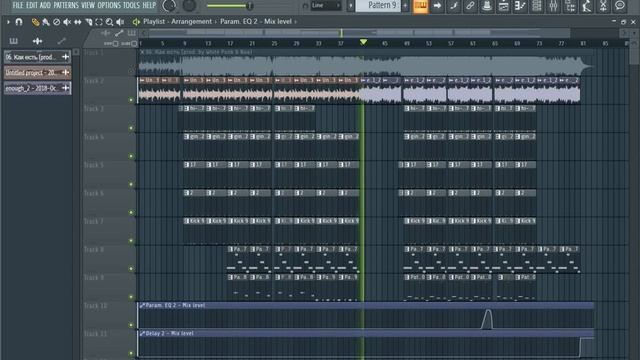Image resolution: width=640 pixels, height=360 pixels.
Task: Mute Track 5 with its green dot
Action: click(x=131, y=184)
